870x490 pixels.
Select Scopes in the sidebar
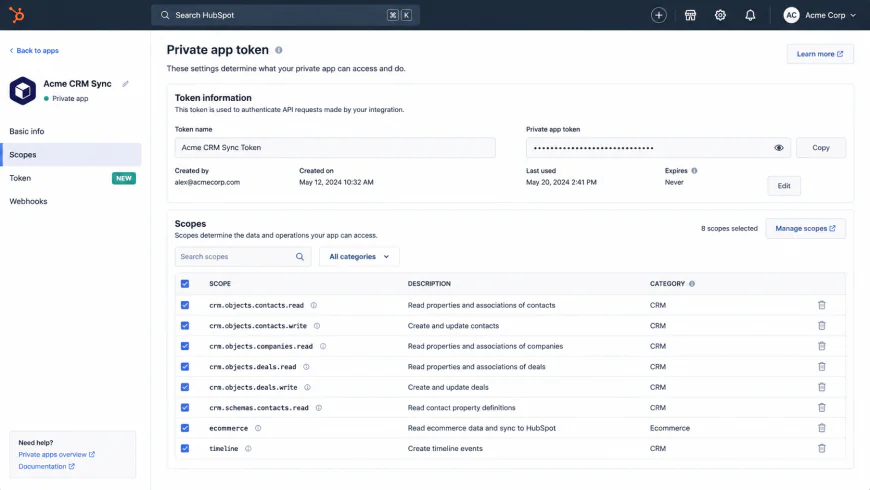pos(71,155)
